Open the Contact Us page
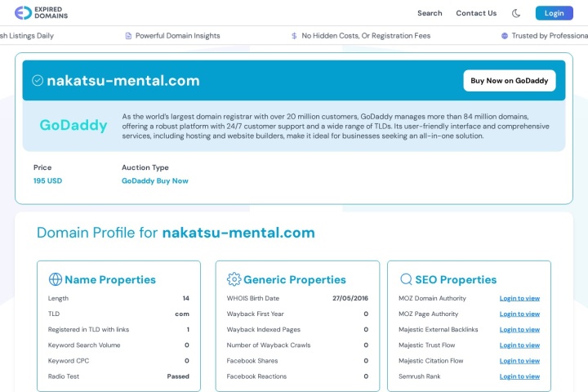588x392 pixels. pos(476,13)
